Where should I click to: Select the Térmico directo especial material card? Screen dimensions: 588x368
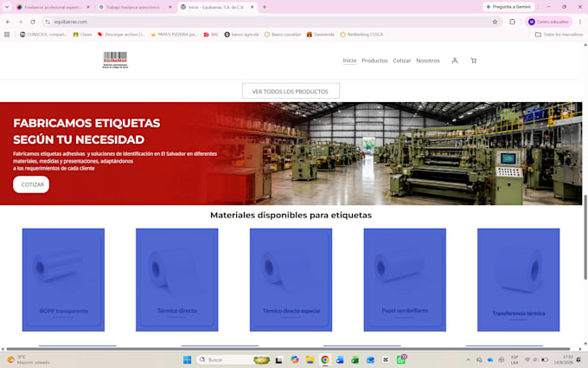tap(291, 280)
